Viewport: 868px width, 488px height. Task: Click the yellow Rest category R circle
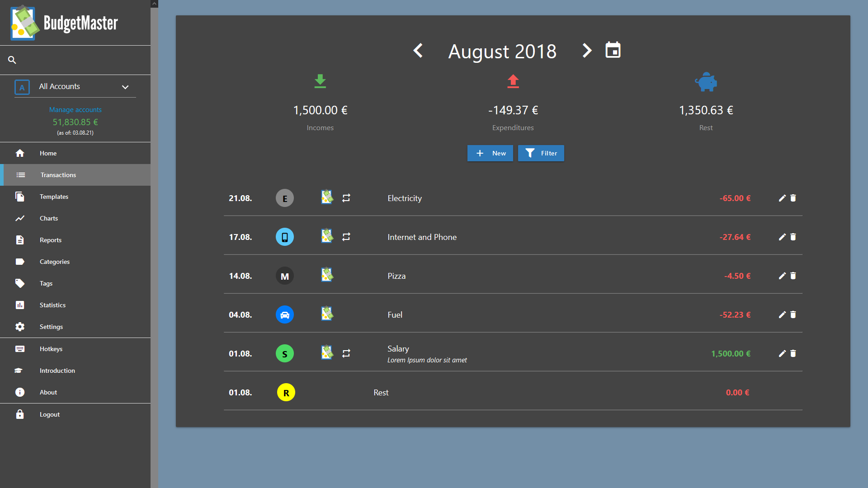point(286,393)
